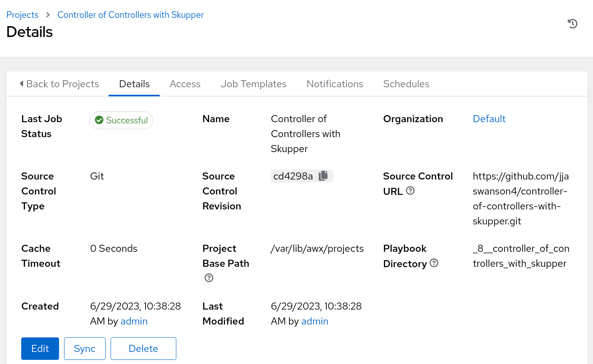Click the Controller of Controllers breadcrumb link
This screenshot has width=593, height=364.
(x=130, y=15)
